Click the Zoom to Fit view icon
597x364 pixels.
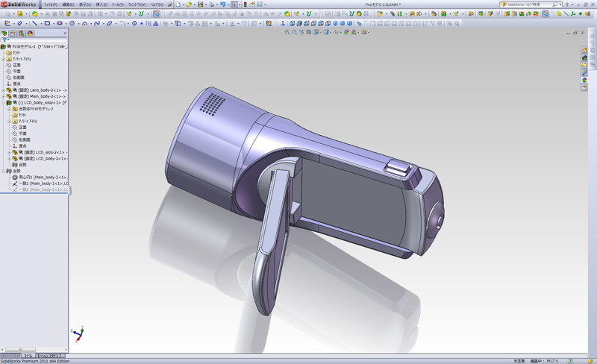[287, 32]
